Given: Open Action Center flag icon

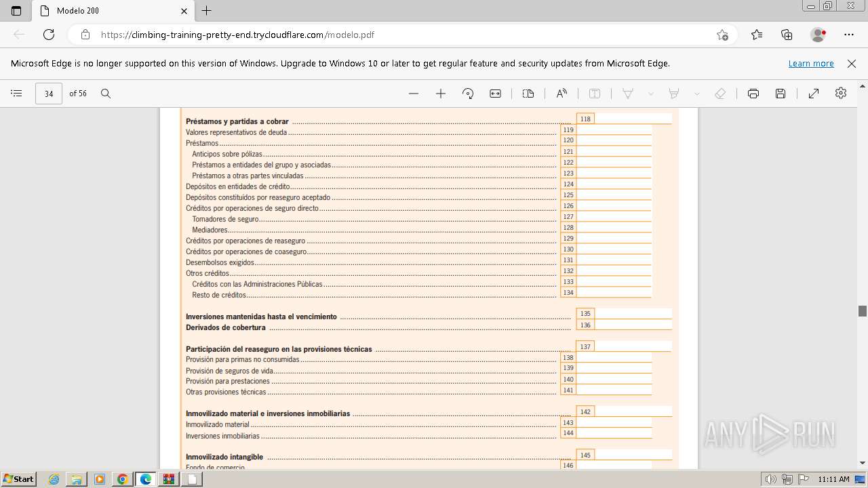Looking at the screenshot, I should 804,479.
